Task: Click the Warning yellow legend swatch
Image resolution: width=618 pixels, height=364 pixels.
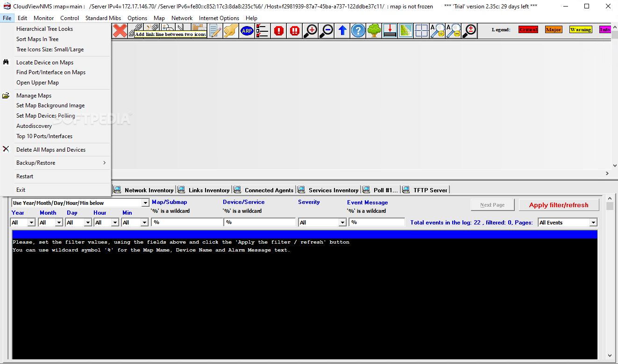Action: pyautogui.click(x=581, y=29)
